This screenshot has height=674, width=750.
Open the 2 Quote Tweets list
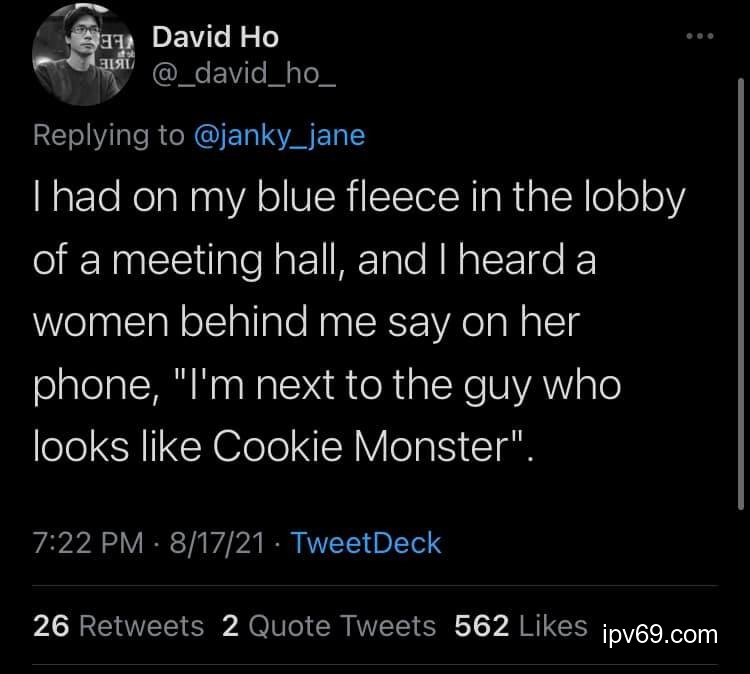click(x=329, y=626)
